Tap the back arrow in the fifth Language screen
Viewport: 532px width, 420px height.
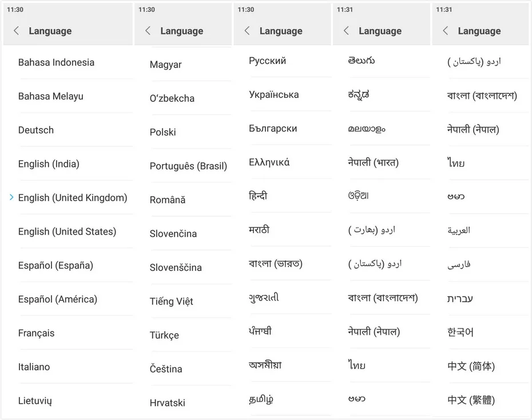pos(445,31)
